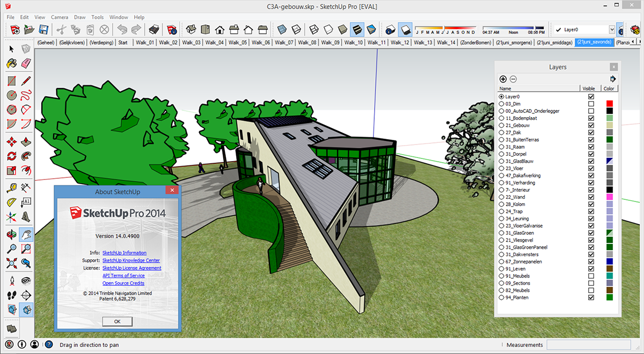644x354 pixels.
Task: Pick the Paint Bucket tool
Action: 12,63
